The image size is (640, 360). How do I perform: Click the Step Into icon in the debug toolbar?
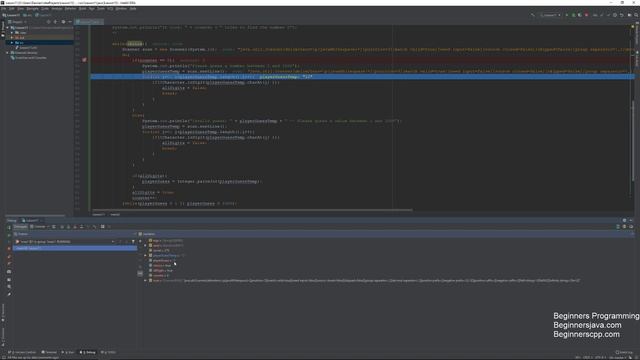(x=68, y=227)
